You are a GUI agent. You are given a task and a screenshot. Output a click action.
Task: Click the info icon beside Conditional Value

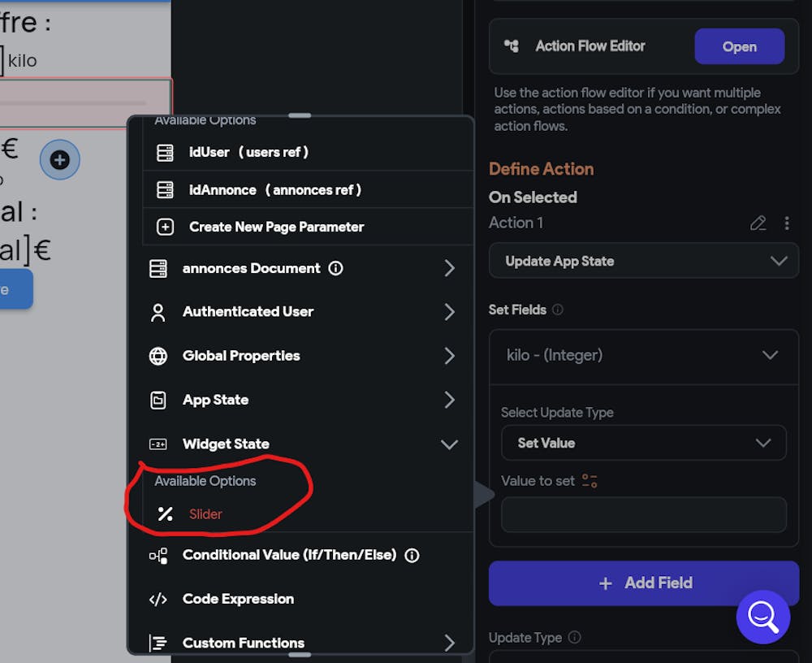pos(412,556)
